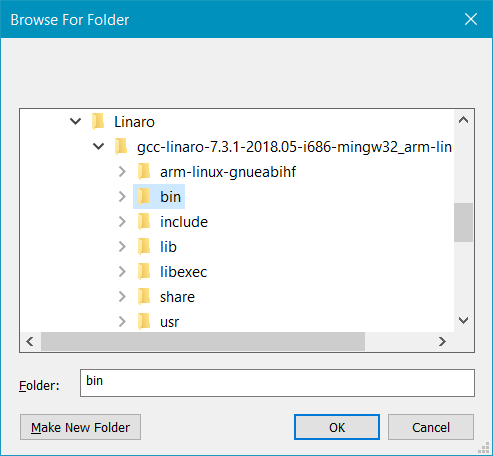The width and height of the screenshot is (493, 456).
Task: Click the usr folder icon
Action: tap(144, 322)
